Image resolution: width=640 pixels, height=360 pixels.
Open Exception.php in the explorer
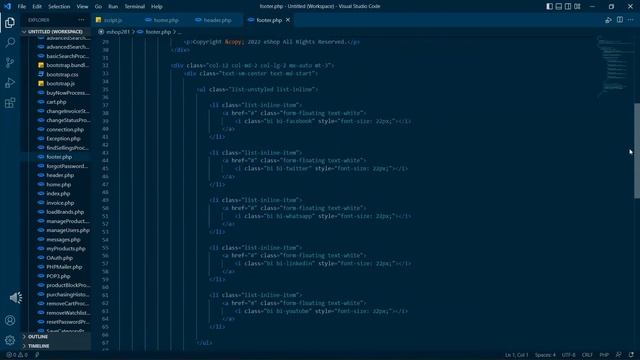coord(63,139)
